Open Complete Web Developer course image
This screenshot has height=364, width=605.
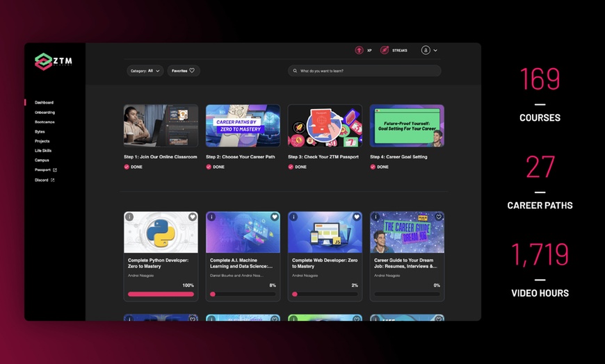(325, 233)
